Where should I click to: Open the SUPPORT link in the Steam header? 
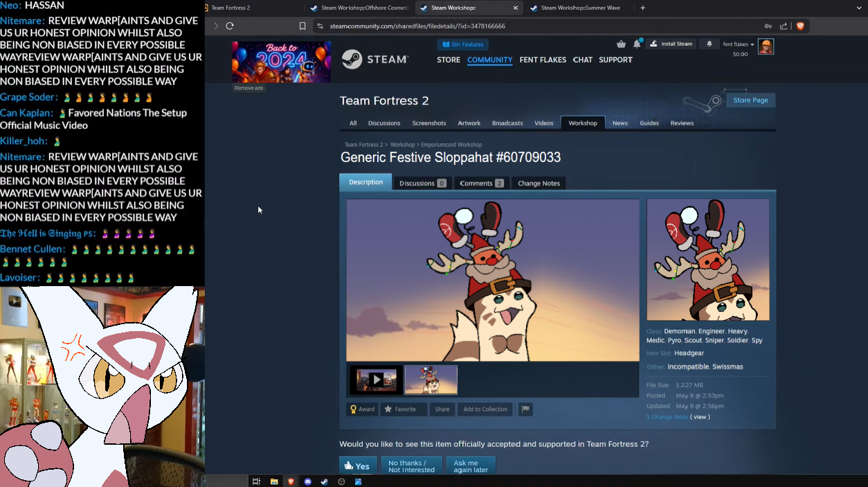pos(615,60)
